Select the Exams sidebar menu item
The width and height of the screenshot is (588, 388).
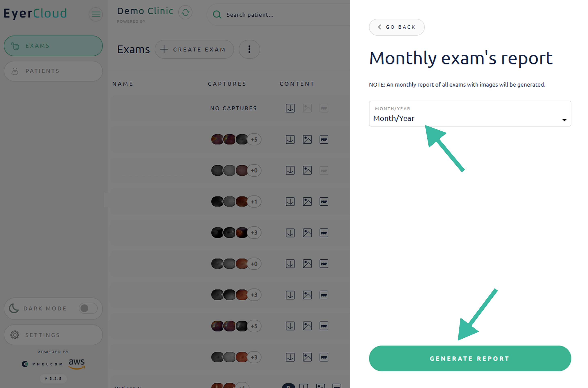pyautogui.click(x=53, y=46)
